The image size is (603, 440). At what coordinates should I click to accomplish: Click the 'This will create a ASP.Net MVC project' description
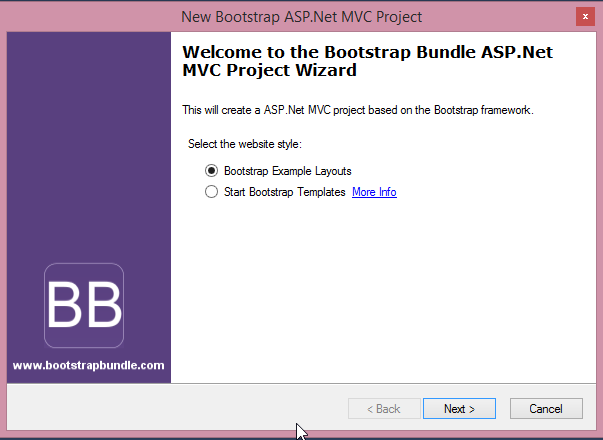358,110
